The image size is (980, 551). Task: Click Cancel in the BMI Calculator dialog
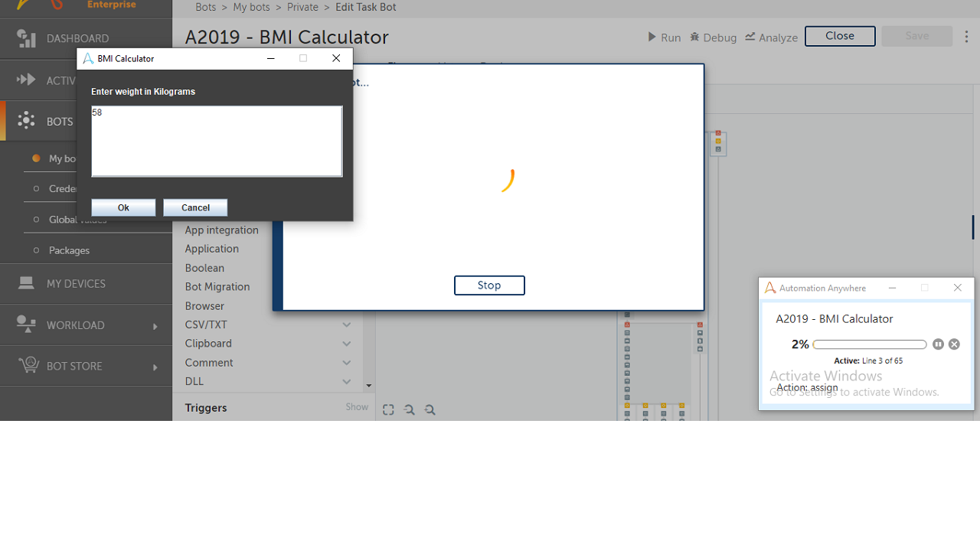point(195,207)
